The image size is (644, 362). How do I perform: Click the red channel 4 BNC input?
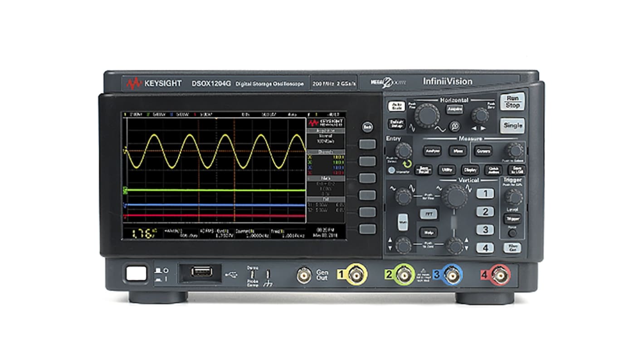[499, 275]
